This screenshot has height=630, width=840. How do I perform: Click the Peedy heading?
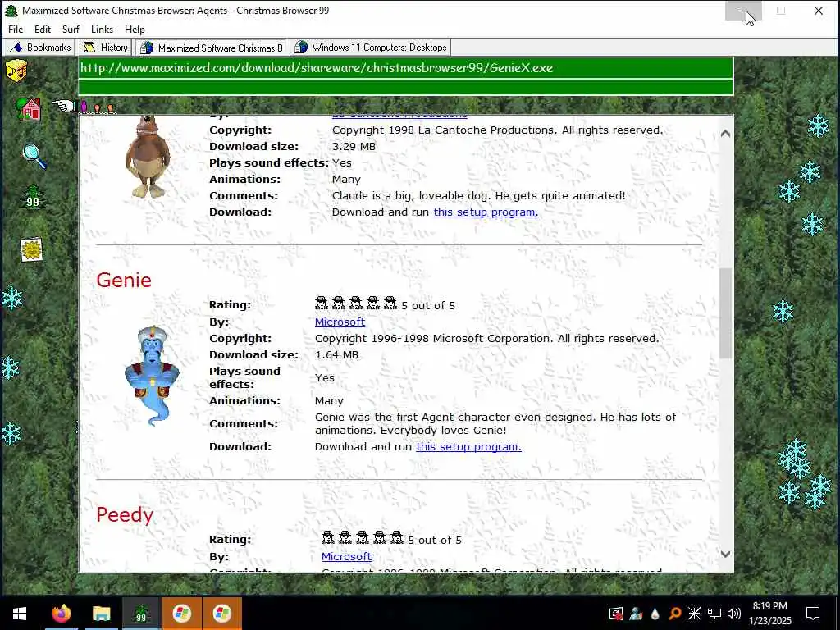[x=125, y=515]
